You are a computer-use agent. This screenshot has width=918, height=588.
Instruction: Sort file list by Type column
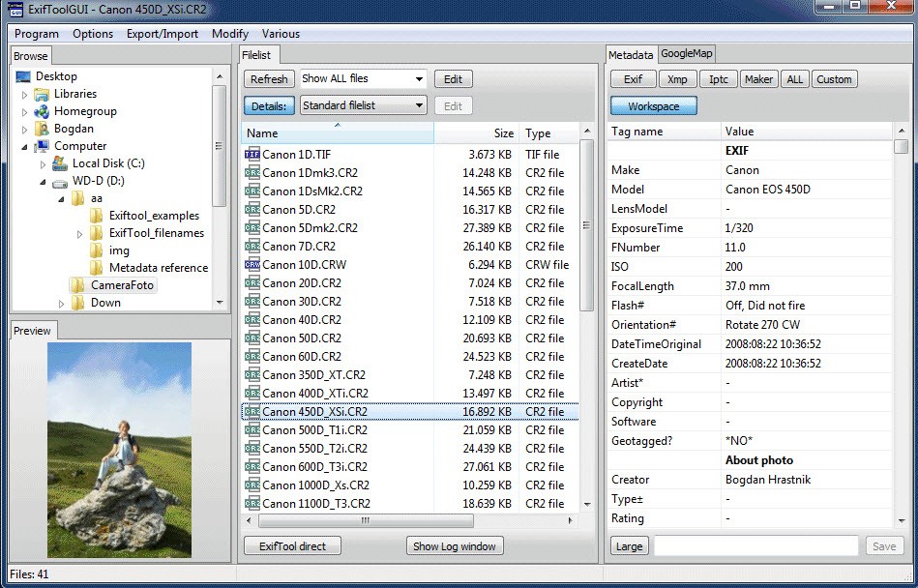point(548,133)
